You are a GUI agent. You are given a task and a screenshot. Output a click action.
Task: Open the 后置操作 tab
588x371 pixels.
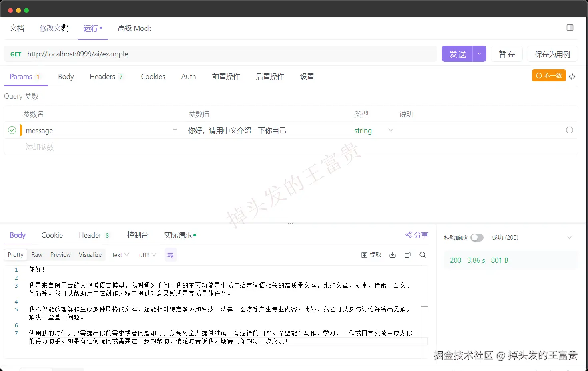pyautogui.click(x=270, y=76)
